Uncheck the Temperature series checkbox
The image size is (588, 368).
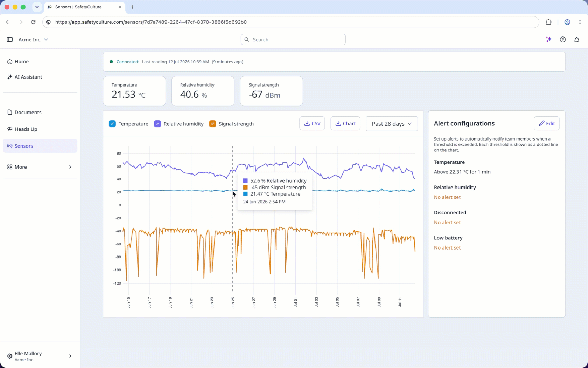pyautogui.click(x=112, y=124)
